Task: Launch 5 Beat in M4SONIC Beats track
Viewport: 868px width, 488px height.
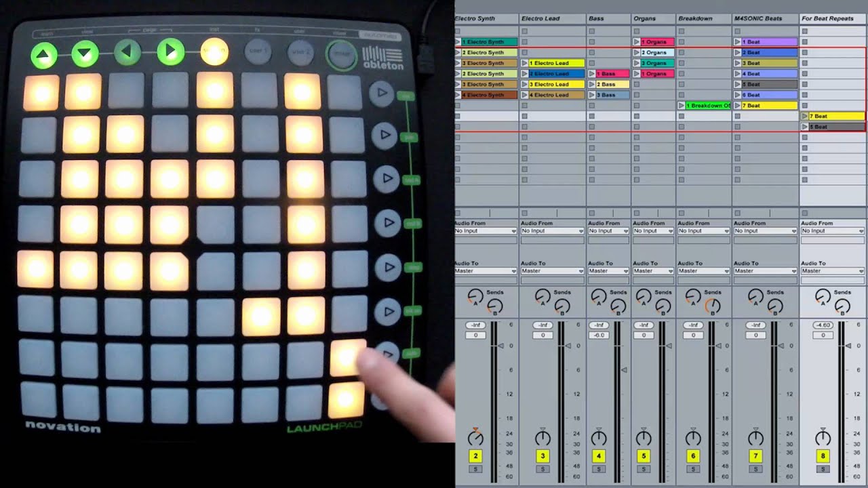Action: click(737, 84)
